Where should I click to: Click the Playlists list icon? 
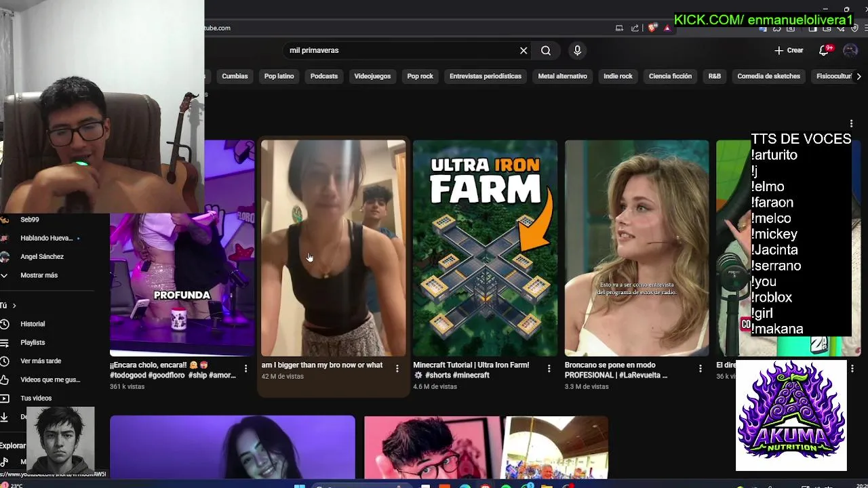tap(4, 342)
